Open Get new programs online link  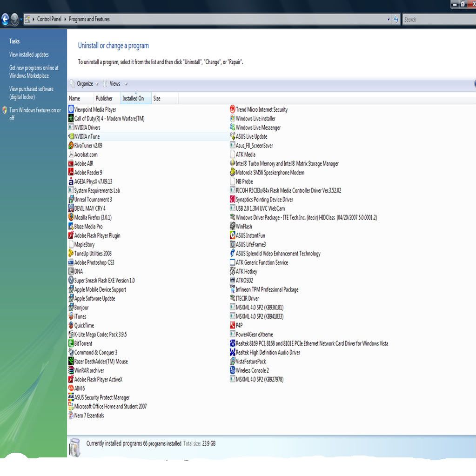coord(34,72)
